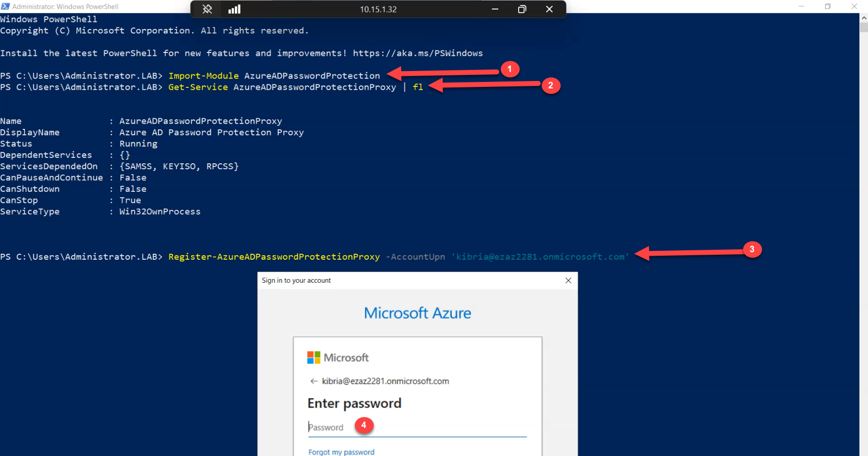Click kibria@ezaz2281.onmicrosoft.com account text in dialog
Viewport: 868px width, 456px height.
[x=385, y=381]
